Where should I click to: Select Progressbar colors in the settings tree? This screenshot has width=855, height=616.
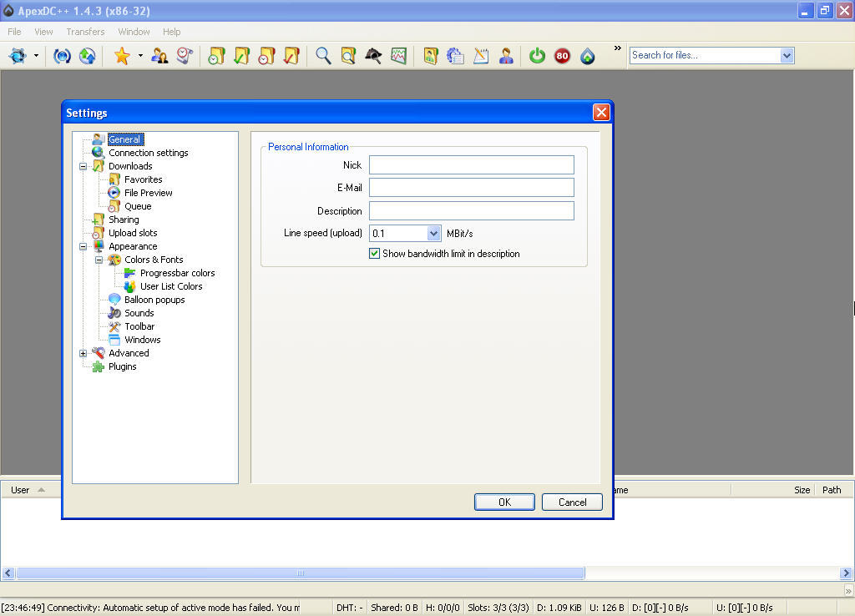click(x=177, y=273)
